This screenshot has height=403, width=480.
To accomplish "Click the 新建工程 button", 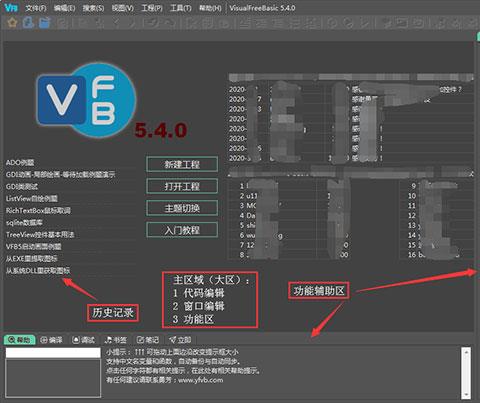I will tap(182, 164).
